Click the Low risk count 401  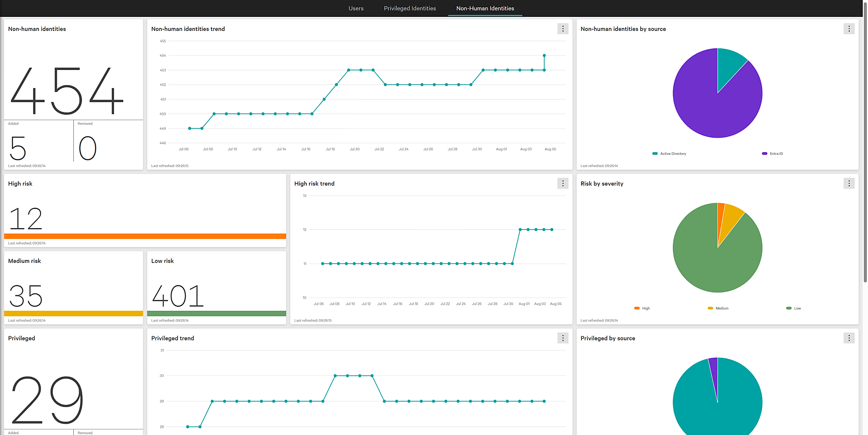(178, 296)
